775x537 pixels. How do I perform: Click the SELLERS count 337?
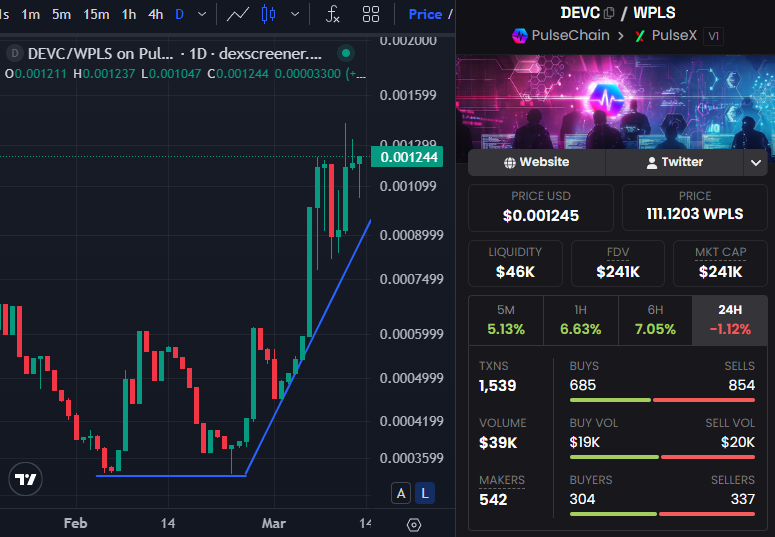click(742, 499)
